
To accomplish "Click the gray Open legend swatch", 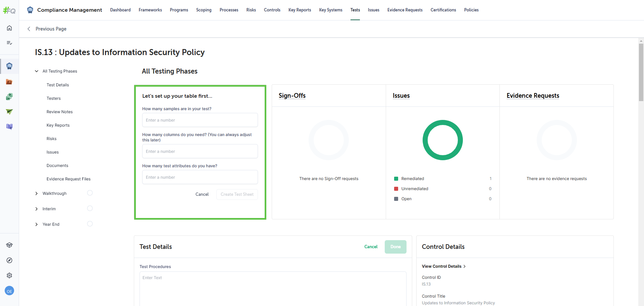I will (396, 199).
